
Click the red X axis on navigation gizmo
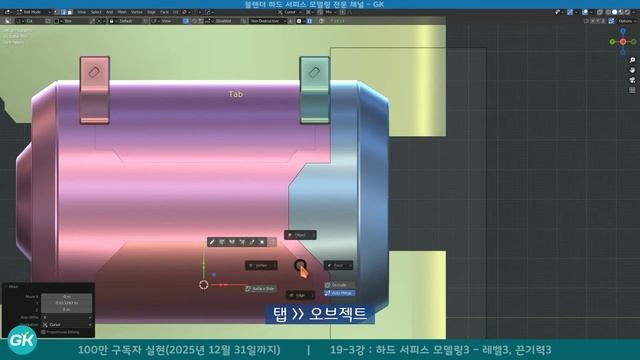pyautogui.click(x=622, y=42)
